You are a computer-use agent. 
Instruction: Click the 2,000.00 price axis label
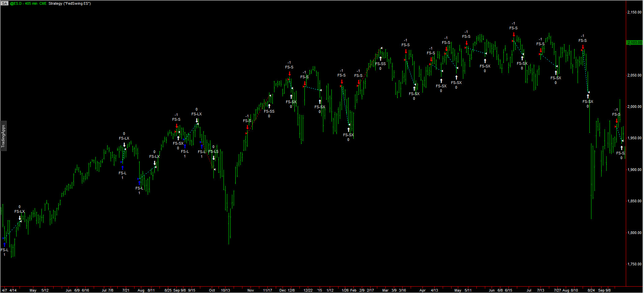pos(634,107)
